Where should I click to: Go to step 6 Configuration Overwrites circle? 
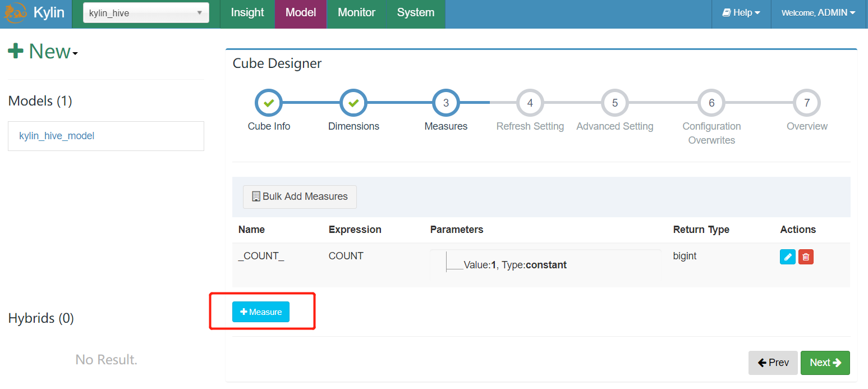point(711,103)
